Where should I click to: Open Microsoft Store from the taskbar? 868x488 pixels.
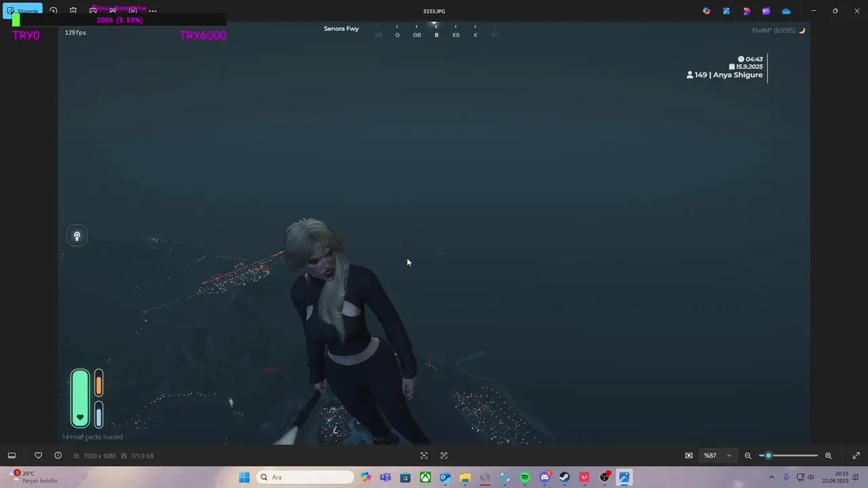click(406, 477)
